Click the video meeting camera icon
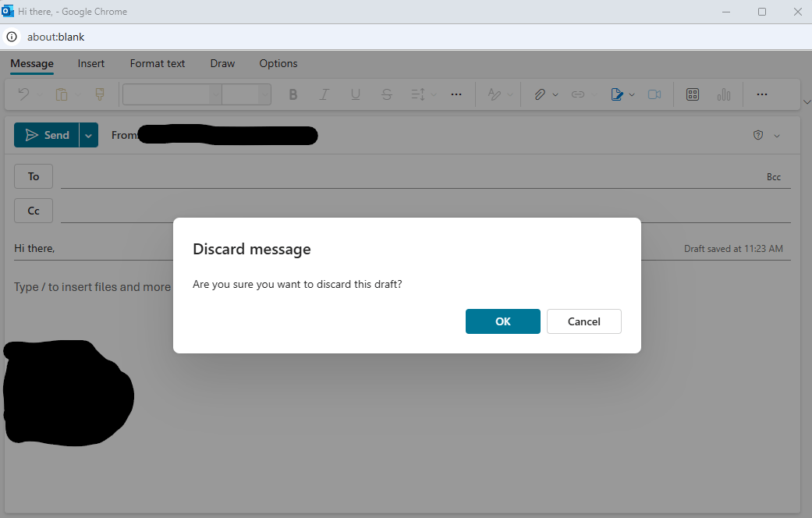The image size is (812, 518). tap(654, 94)
